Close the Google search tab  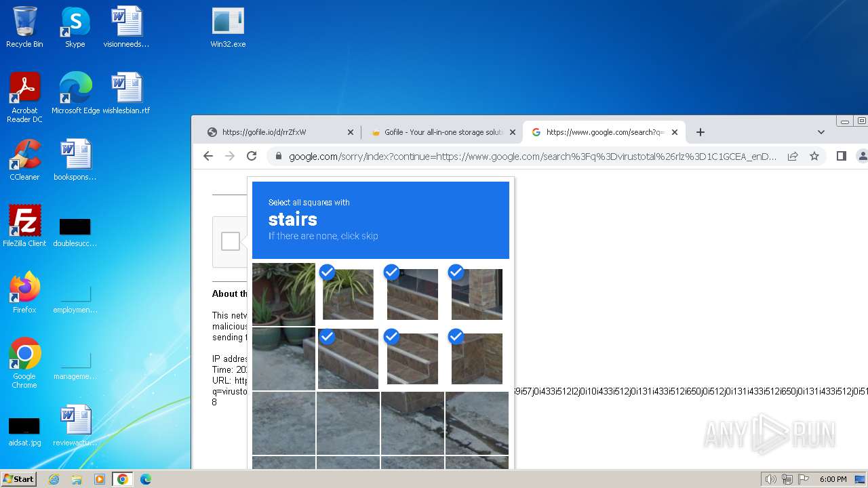point(675,132)
